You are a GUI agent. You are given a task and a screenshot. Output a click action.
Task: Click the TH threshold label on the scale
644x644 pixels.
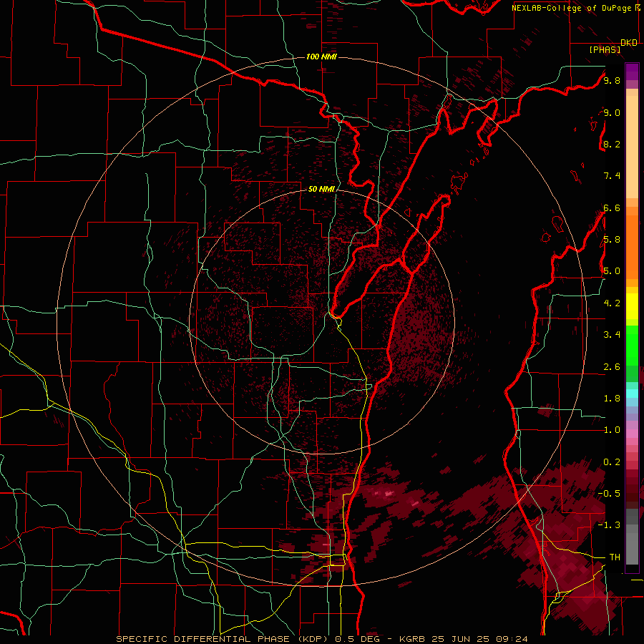pyautogui.click(x=615, y=557)
